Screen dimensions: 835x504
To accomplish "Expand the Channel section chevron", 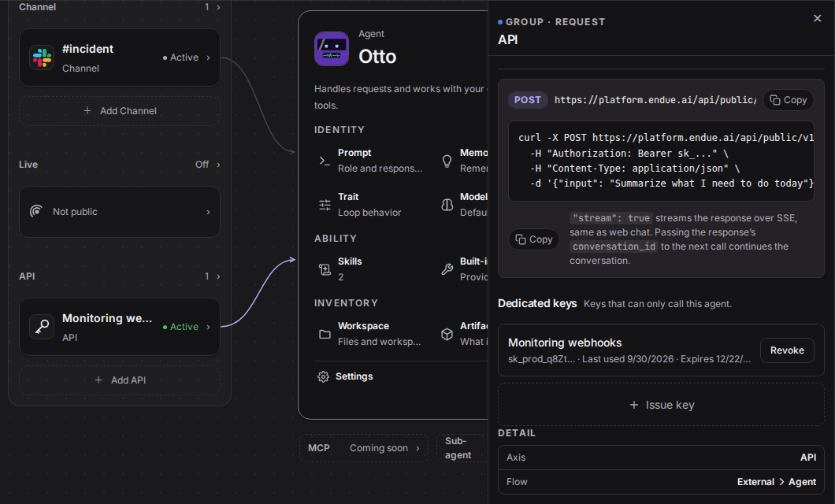I will 218,7.
